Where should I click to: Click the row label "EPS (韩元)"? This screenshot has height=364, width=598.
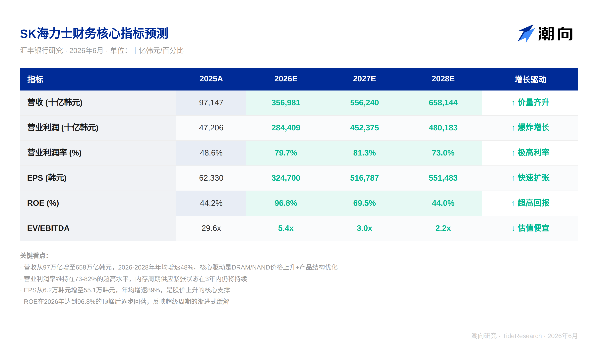click(x=47, y=178)
